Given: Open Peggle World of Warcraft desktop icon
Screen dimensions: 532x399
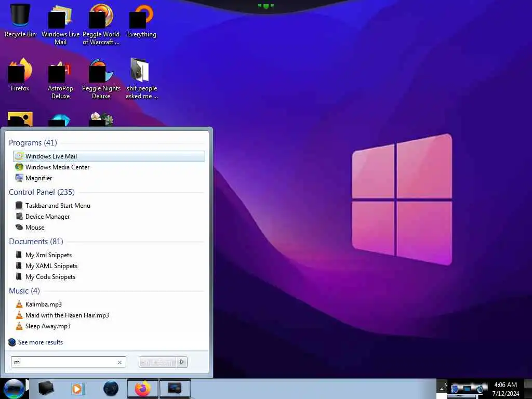Looking at the screenshot, I should 101,24.
